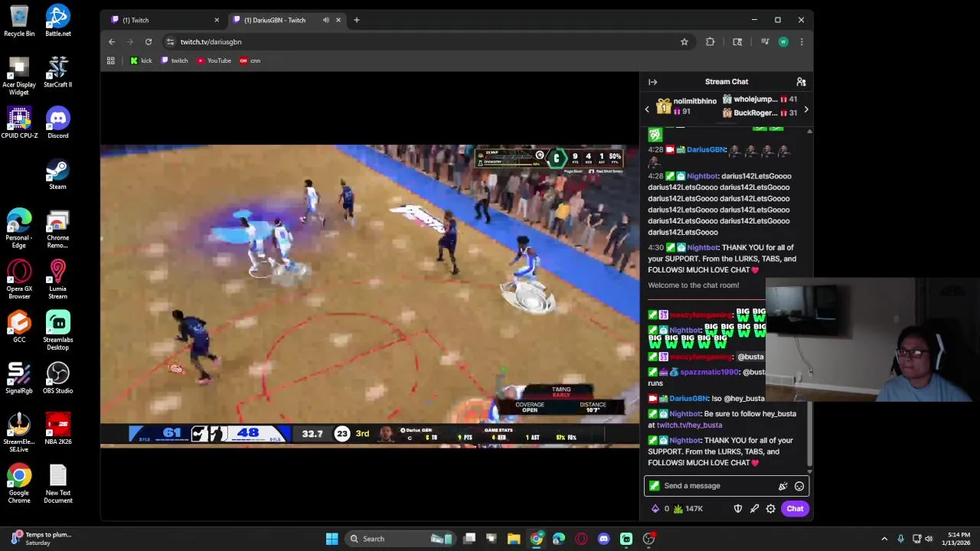Viewport: 980px width, 551px height.
Task: Open SignalRgb desktop shortcut
Action: tap(19, 378)
